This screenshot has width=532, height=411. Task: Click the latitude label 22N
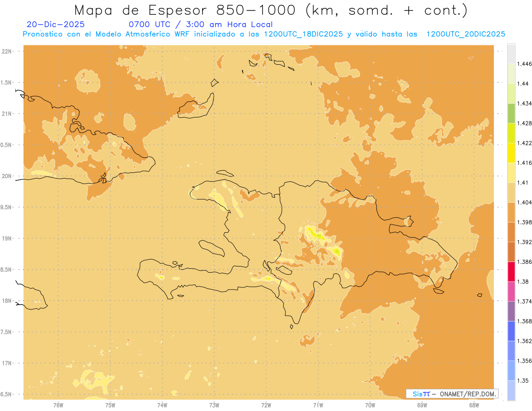(7, 51)
